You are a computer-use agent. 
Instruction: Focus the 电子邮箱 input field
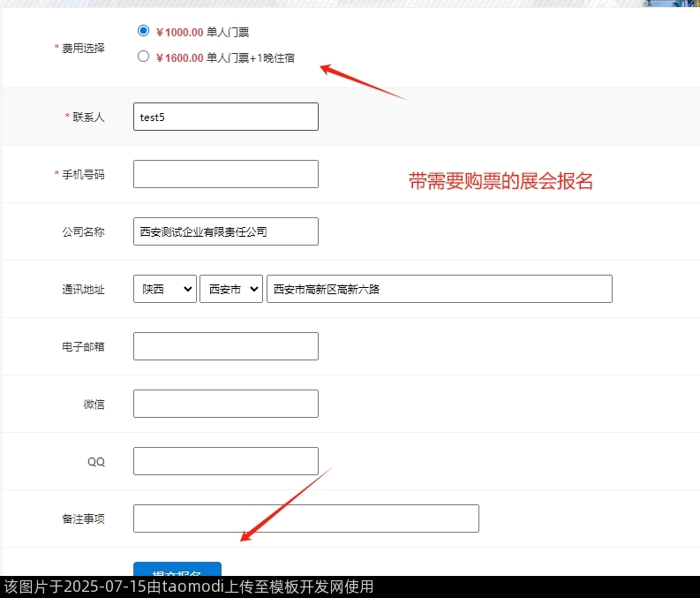point(225,346)
